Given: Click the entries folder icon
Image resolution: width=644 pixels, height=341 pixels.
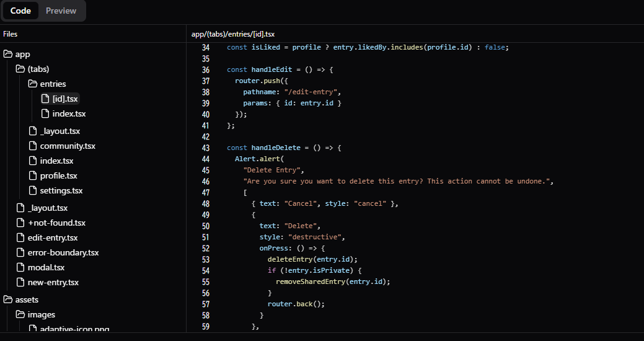Looking at the screenshot, I should 32,84.
